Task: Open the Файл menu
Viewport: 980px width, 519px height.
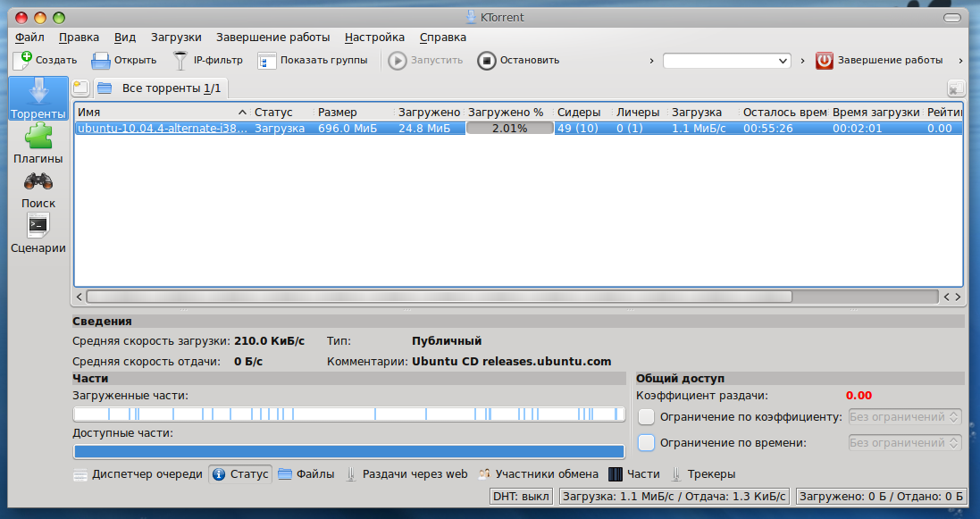Action: pos(29,38)
